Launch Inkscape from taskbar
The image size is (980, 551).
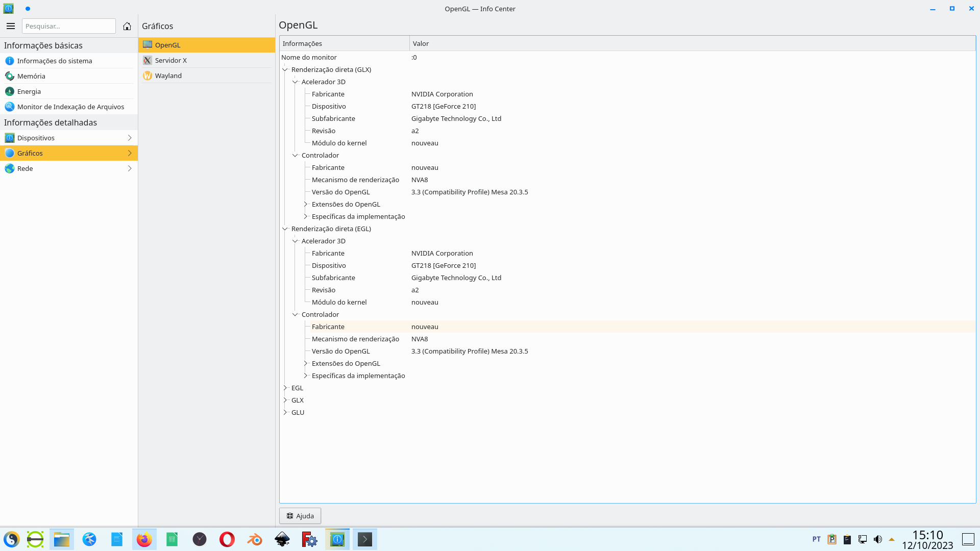pyautogui.click(x=282, y=539)
